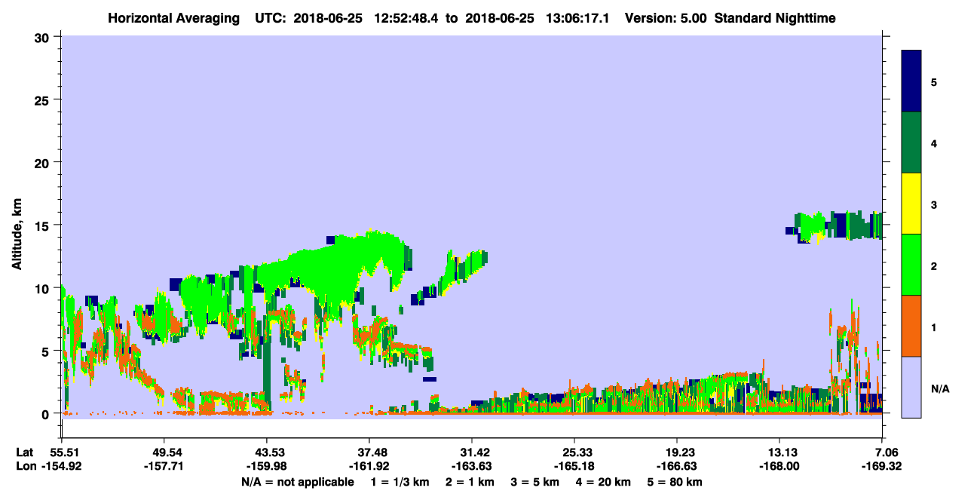Click the longitude value -157.71
The width and height of the screenshot is (980, 503).
[164, 466]
